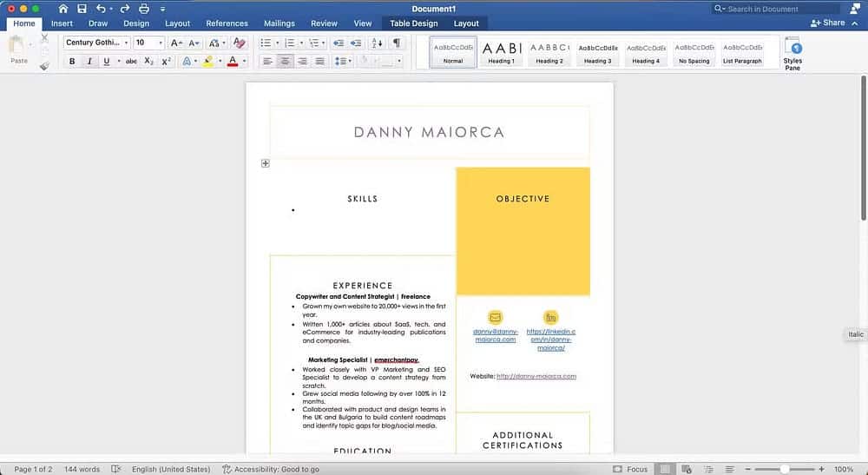Enable Focus mode in status bar
Viewport: 868px width, 475px height.
click(x=630, y=469)
